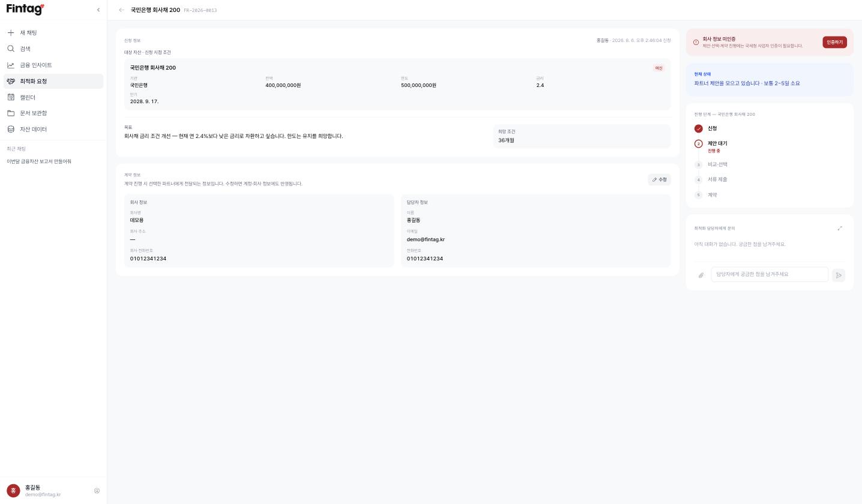Click the 36개월 desired term
This screenshot has width=862, height=504.
[506, 140]
